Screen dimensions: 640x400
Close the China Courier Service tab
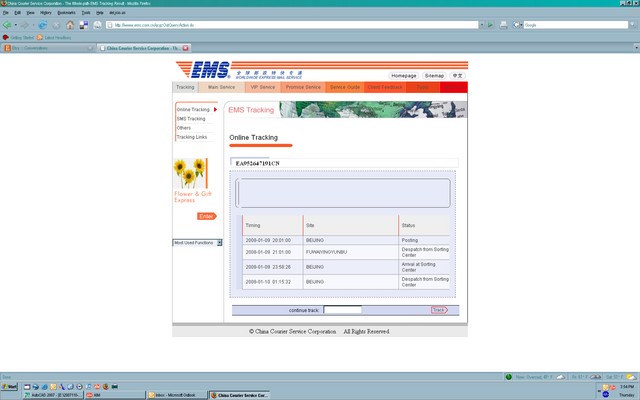(186, 48)
